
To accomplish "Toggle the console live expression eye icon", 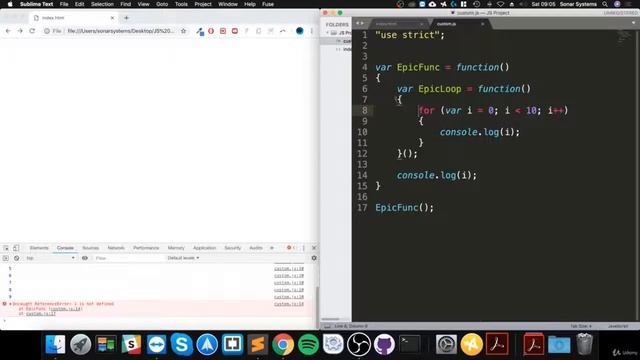I will 85,258.
